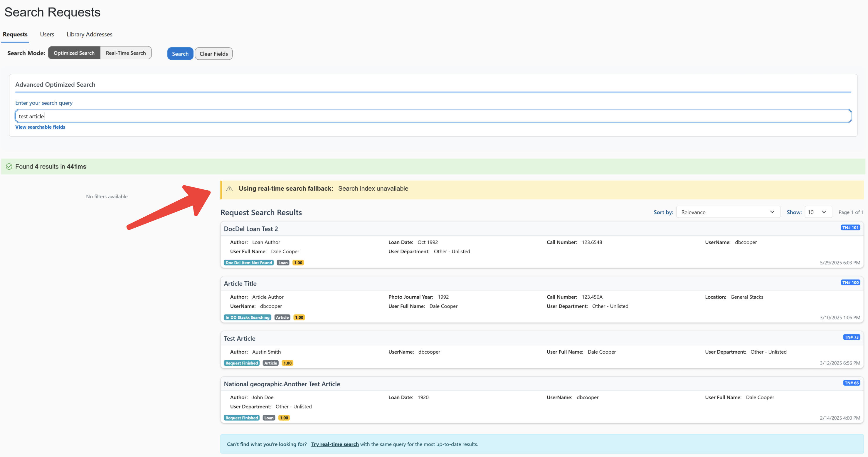The width and height of the screenshot is (868, 457).
Task: Switch to Real-Time Search mode
Action: 126,53
